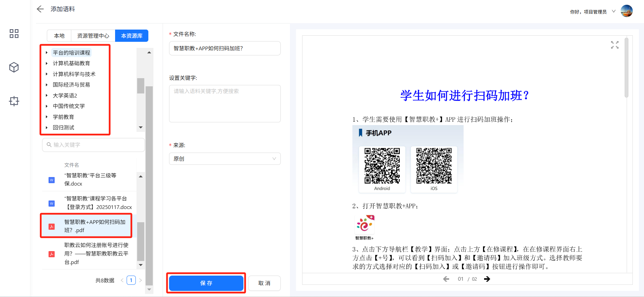Select 回归测试 in the tree
644x297 pixels.
pos(63,127)
